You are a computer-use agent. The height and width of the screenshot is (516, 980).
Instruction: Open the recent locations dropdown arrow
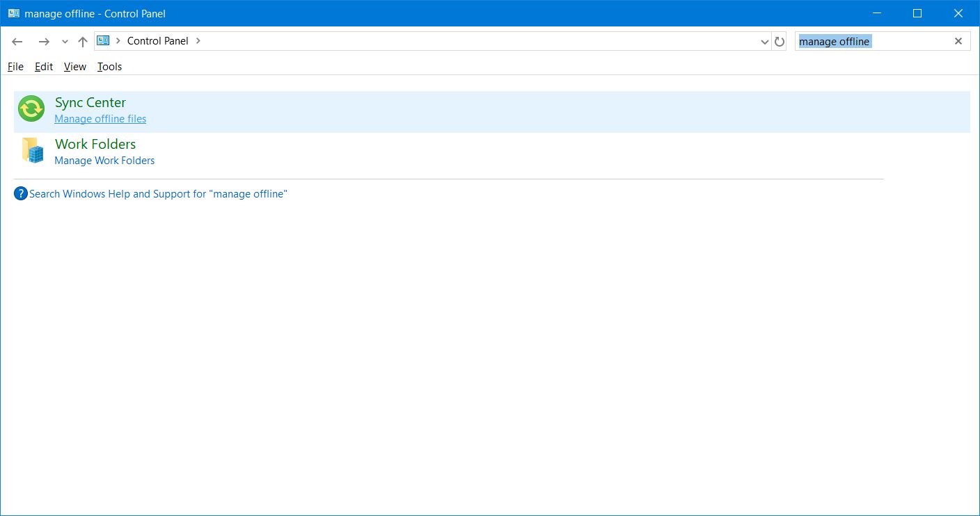pyautogui.click(x=65, y=42)
